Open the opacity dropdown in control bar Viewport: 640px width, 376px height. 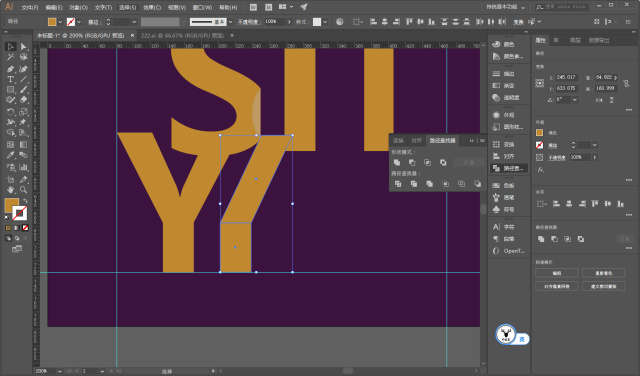coord(289,22)
